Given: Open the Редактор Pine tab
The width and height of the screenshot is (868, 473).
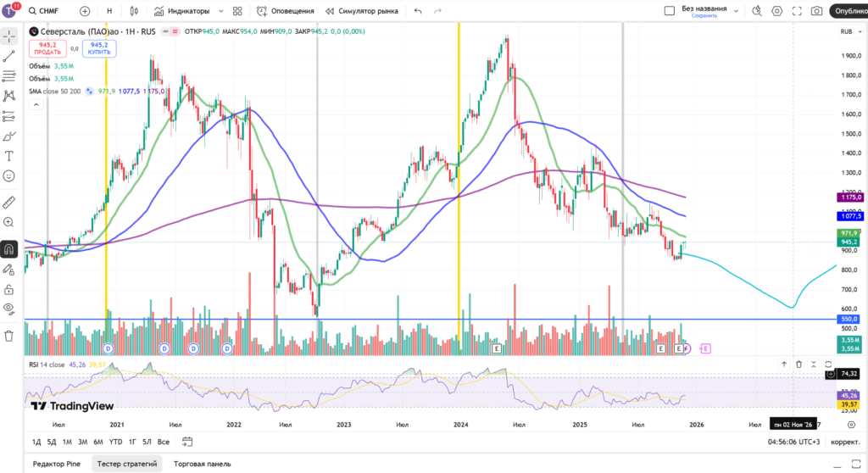Looking at the screenshot, I should (57, 465).
